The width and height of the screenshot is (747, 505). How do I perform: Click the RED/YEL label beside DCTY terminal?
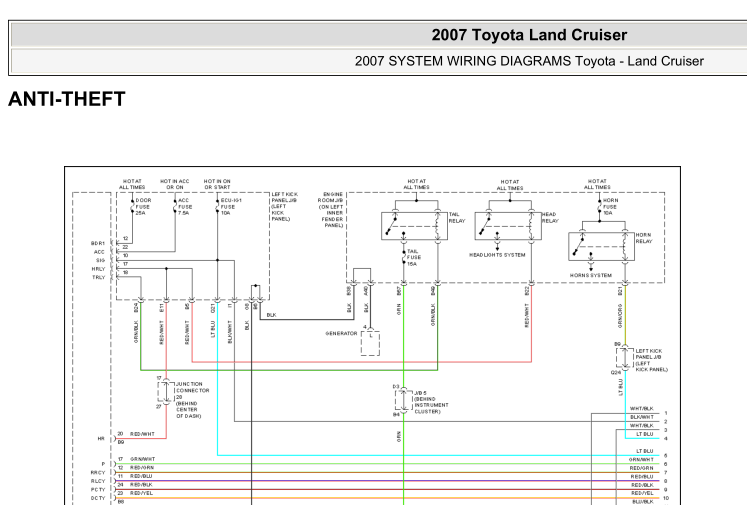[141, 494]
